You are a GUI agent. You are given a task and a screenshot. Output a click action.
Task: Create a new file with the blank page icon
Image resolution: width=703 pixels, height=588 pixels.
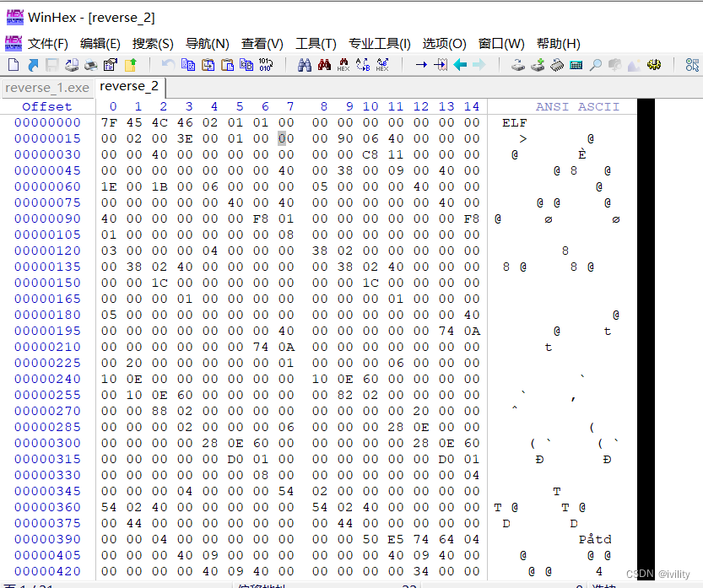pos(14,65)
